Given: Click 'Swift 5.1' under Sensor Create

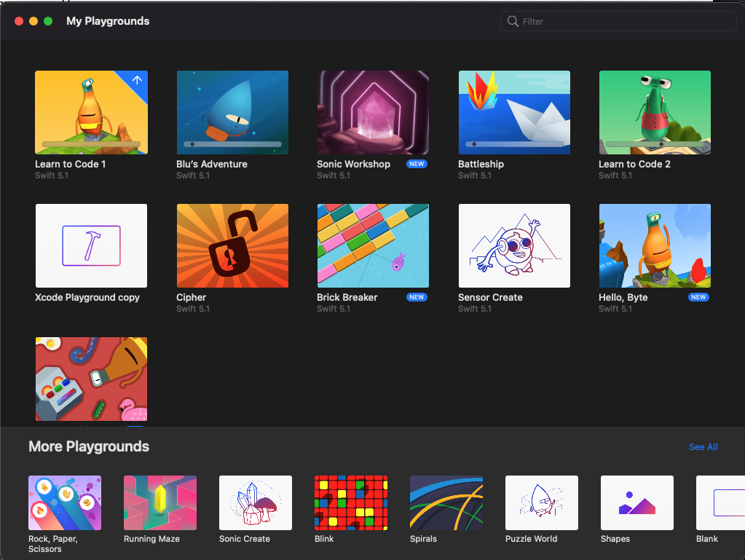Looking at the screenshot, I should [475, 309].
